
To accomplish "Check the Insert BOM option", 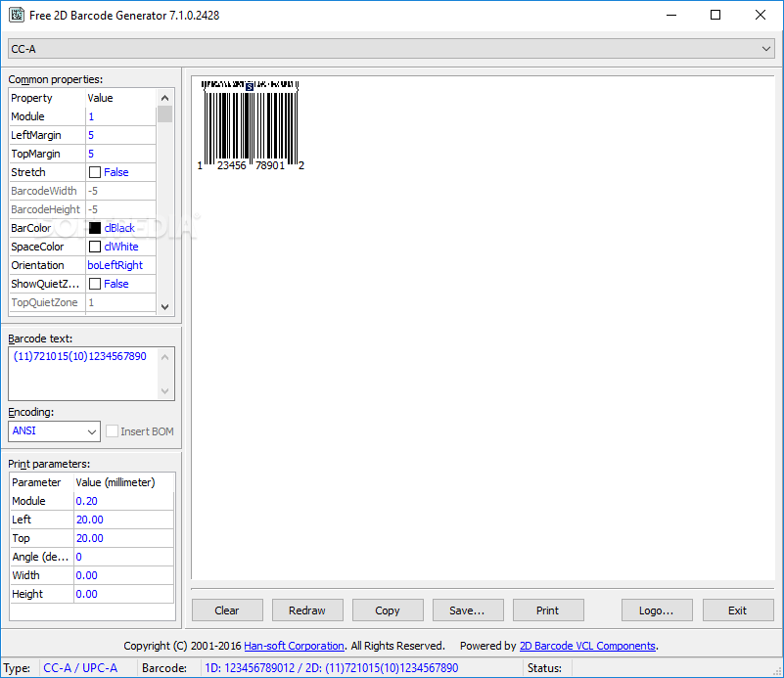I will coord(111,431).
